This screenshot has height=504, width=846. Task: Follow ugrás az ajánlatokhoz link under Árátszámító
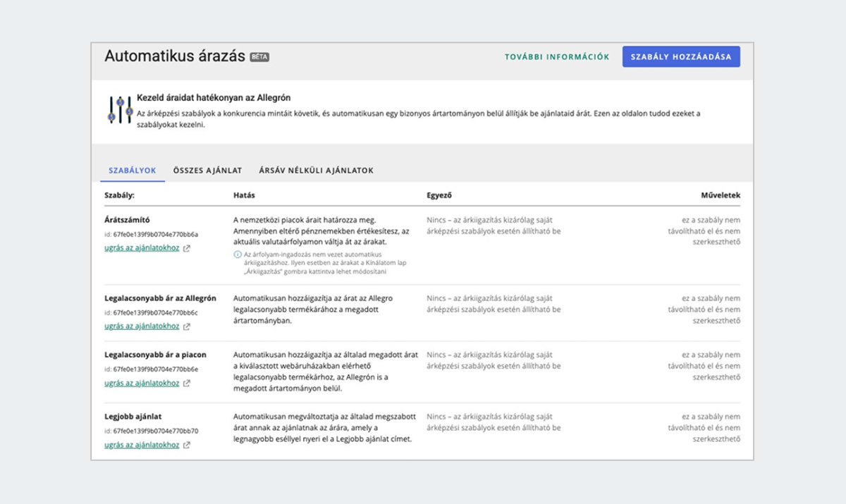coord(142,248)
